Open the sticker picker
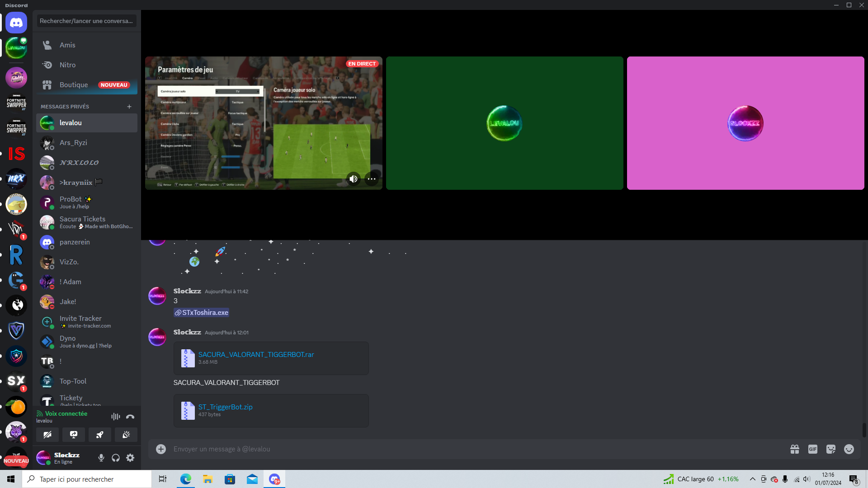Viewport: 868px width, 488px height. [831, 449]
